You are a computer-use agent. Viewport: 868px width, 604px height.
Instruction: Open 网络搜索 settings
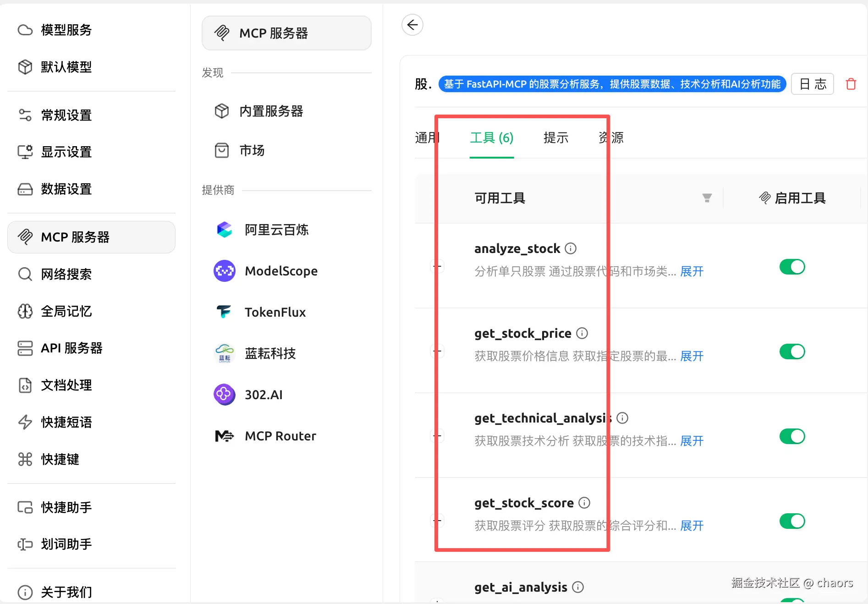(x=91, y=274)
